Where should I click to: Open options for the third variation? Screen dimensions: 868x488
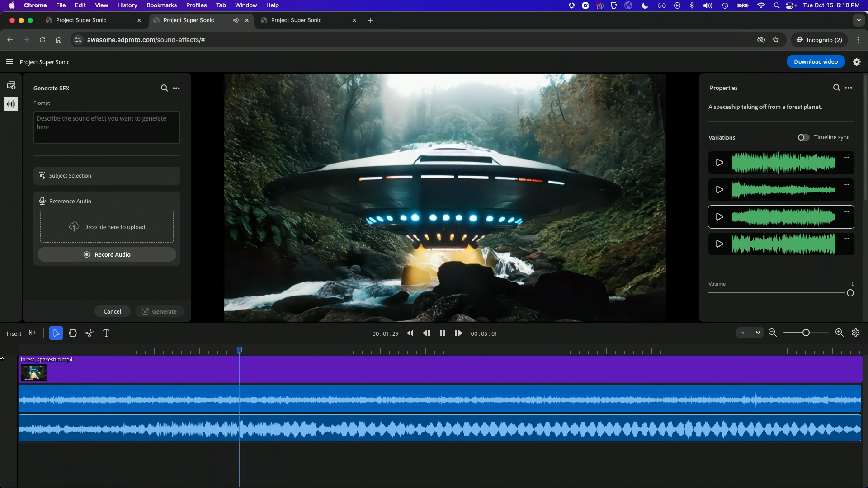[x=846, y=211]
